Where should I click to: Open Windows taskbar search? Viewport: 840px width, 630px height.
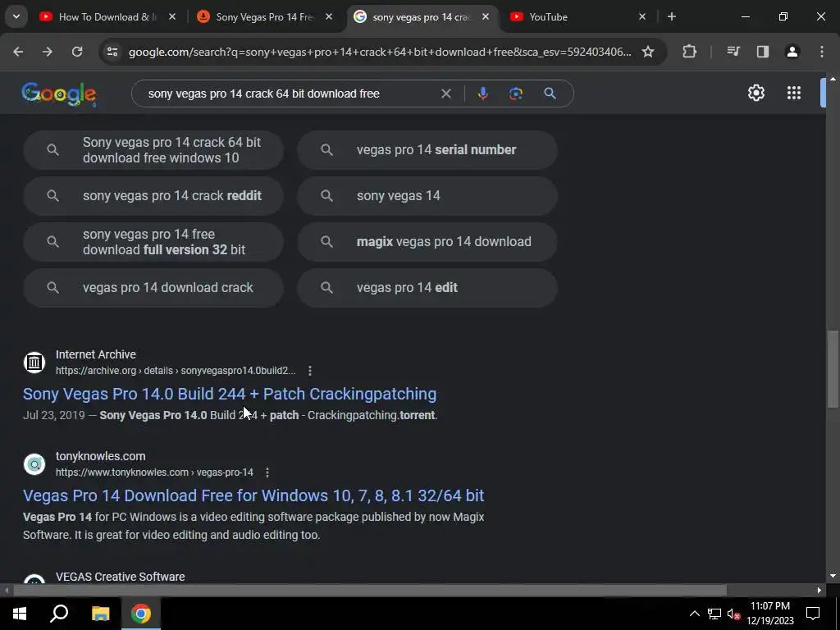[59, 613]
